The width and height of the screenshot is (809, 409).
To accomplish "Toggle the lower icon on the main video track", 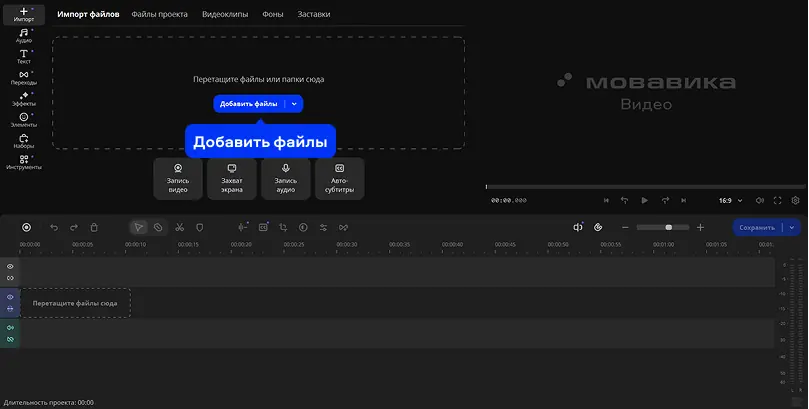I will coord(10,308).
